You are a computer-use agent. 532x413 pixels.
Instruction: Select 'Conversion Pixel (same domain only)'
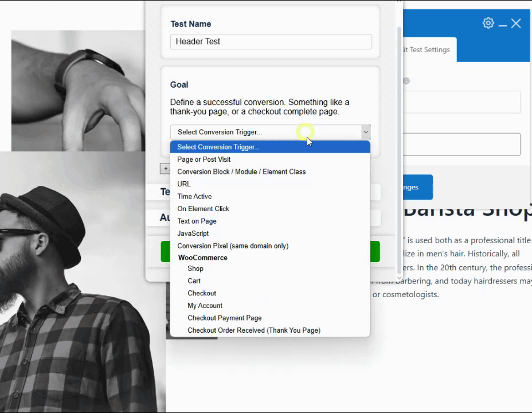coord(233,246)
